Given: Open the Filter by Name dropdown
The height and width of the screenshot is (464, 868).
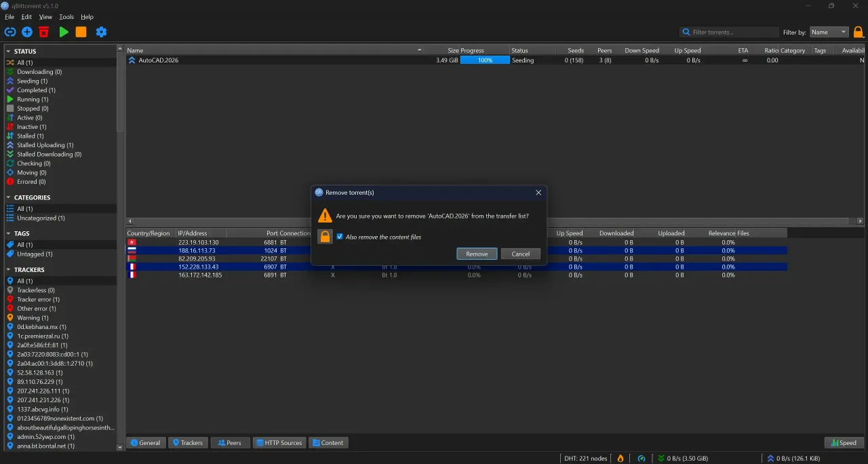Looking at the screenshot, I should 829,32.
